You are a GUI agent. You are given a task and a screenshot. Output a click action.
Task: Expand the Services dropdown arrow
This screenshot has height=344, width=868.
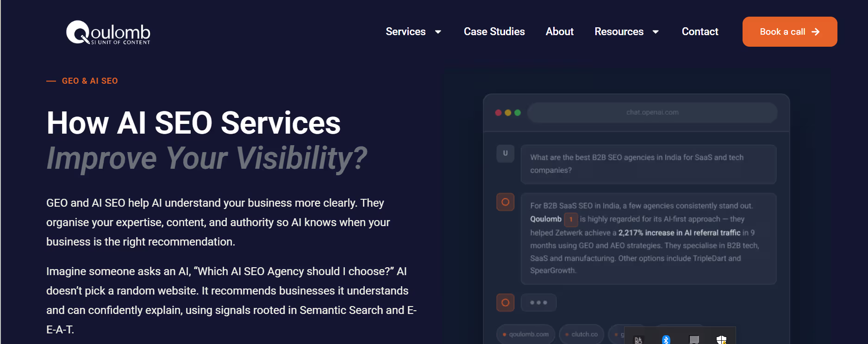(x=438, y=32)
